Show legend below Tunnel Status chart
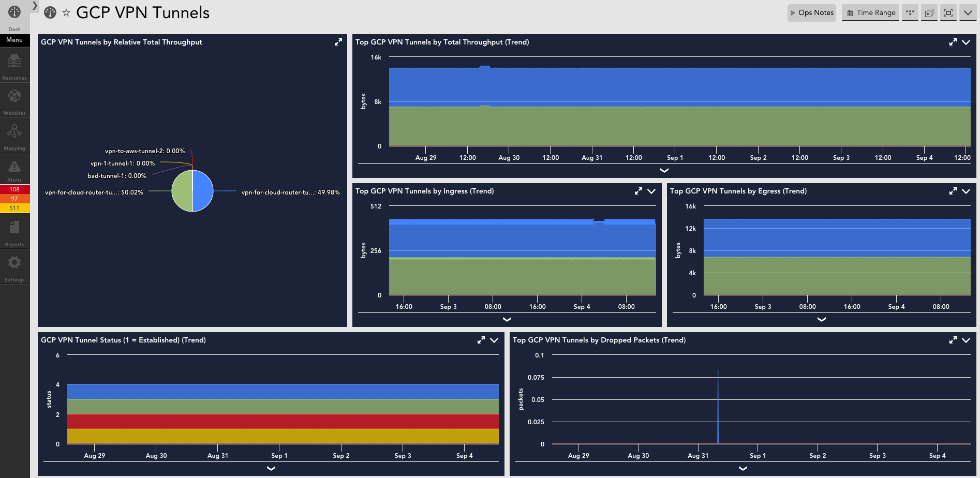This screenshot has width=980, height=478. 271,468
